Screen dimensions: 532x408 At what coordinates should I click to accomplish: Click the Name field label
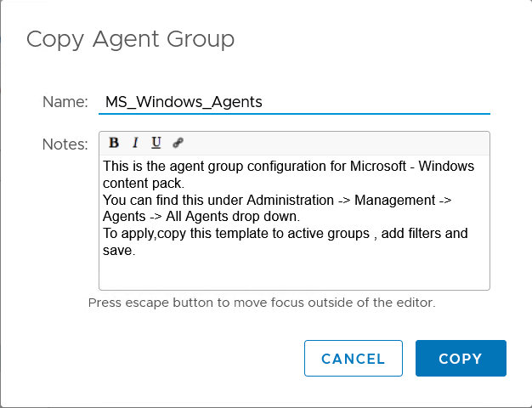coord(65,102)
